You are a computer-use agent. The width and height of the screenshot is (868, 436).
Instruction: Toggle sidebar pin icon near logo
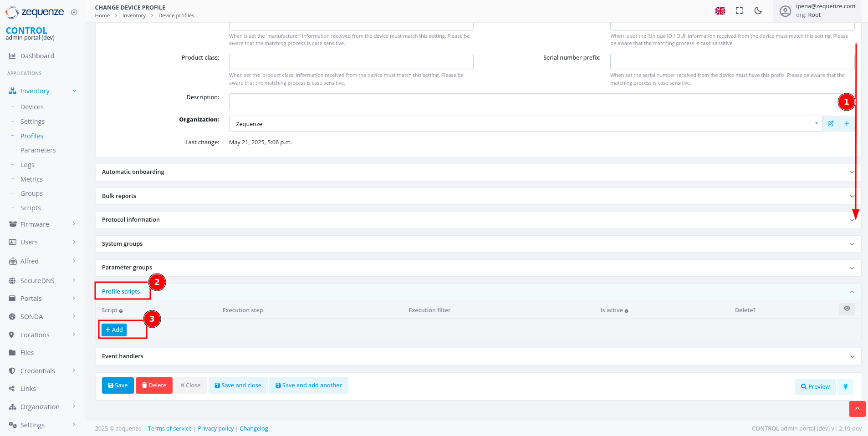click(74, 12)
